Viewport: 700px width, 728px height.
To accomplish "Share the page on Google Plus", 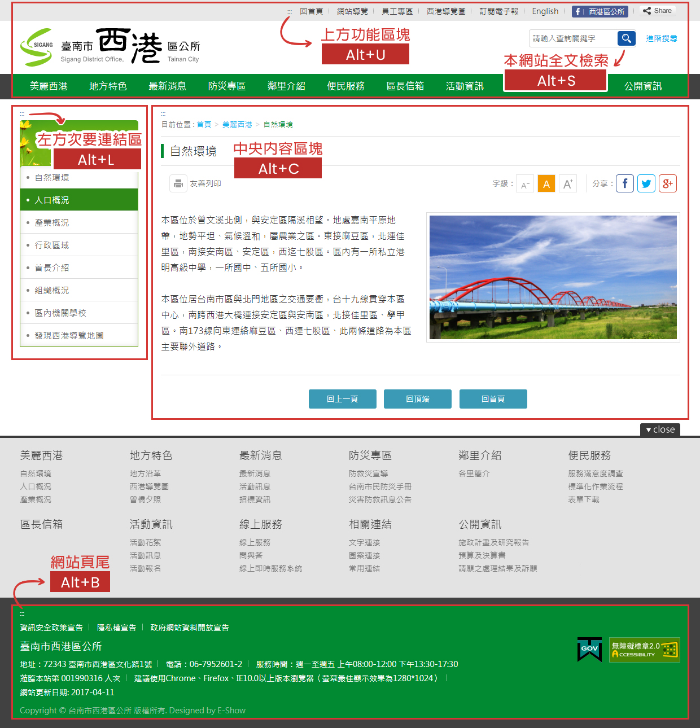I will [668, 183].
